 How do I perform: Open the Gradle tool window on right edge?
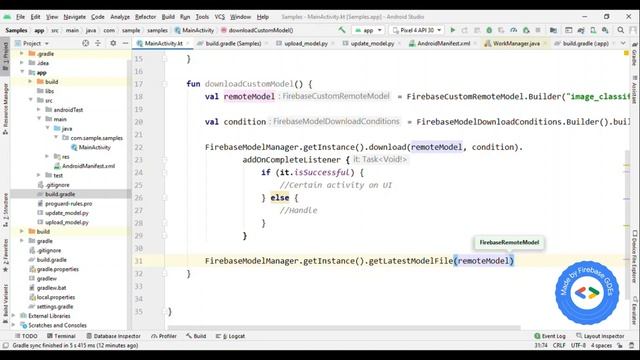pos(634,55)
